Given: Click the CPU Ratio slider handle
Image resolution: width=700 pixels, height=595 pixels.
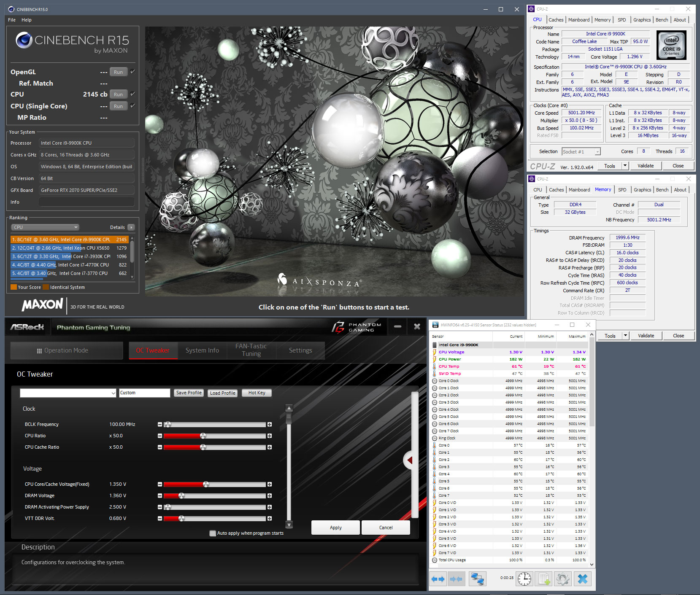Looking at the screenshot, I should pos(203,436).
